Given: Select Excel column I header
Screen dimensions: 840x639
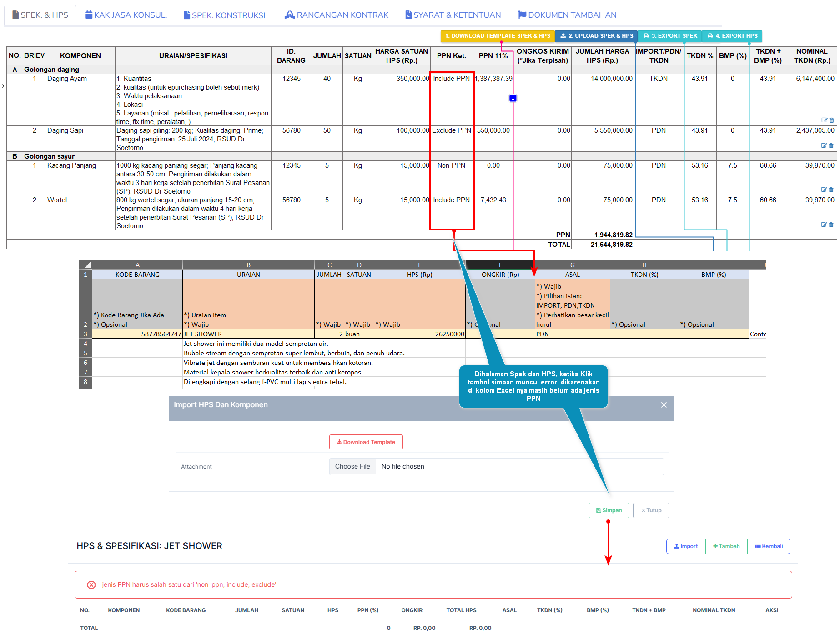Looking at the screenshot, I should pyautogui.click(x=714, y=265).
